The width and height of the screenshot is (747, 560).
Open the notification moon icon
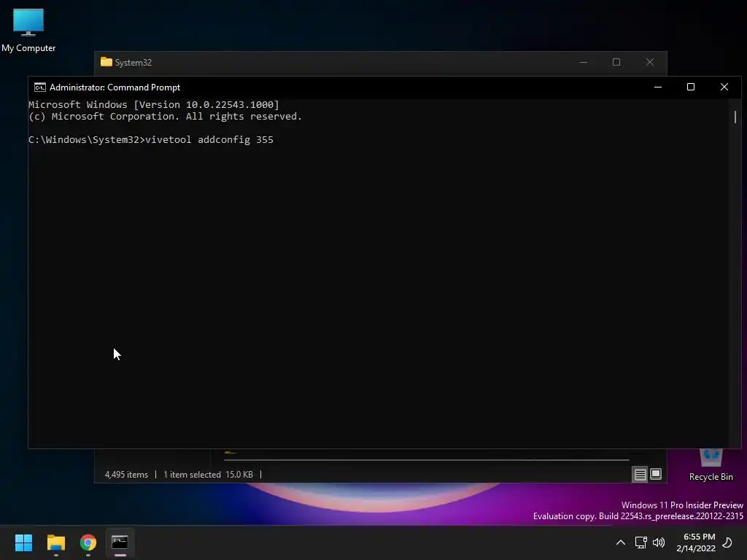pos(727,542)
